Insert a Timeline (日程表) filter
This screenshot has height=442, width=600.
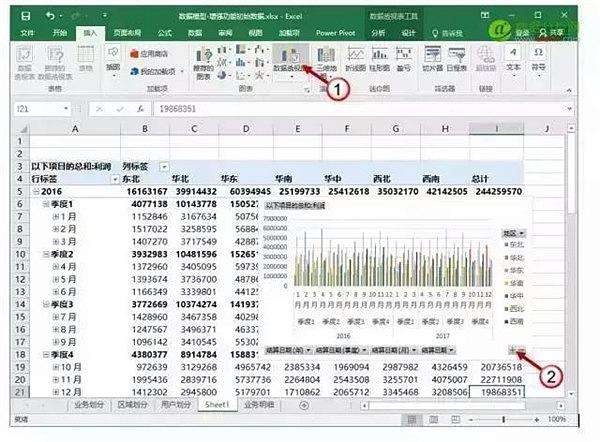pos(456,59)
